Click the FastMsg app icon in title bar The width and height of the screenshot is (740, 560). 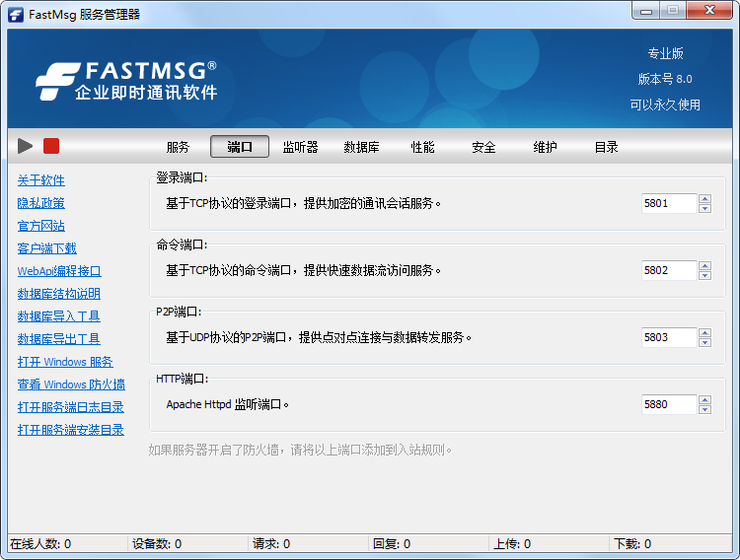click(x=16, y=15)
